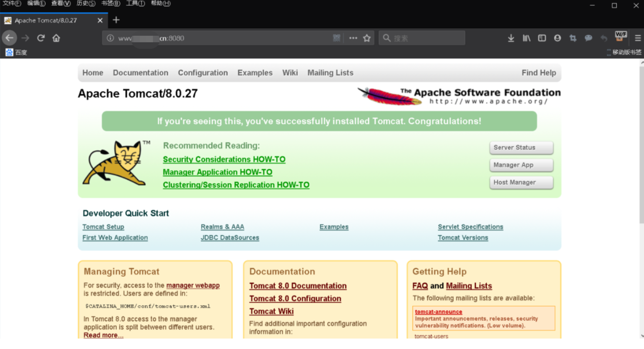Open the page actions three-dot menu

point(353,38)
